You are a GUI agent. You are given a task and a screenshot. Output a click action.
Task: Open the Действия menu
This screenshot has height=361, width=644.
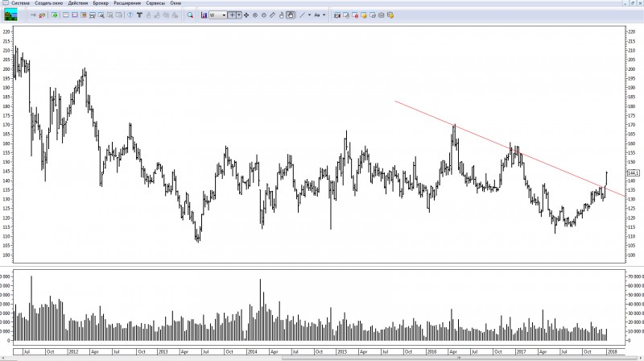(x=79, y=3)
